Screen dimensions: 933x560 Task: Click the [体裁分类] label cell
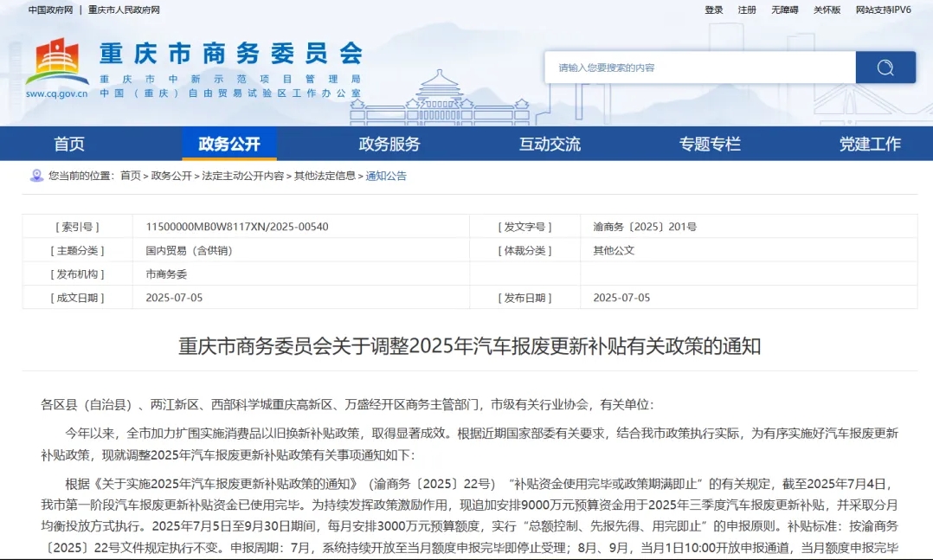click(524, 250)
